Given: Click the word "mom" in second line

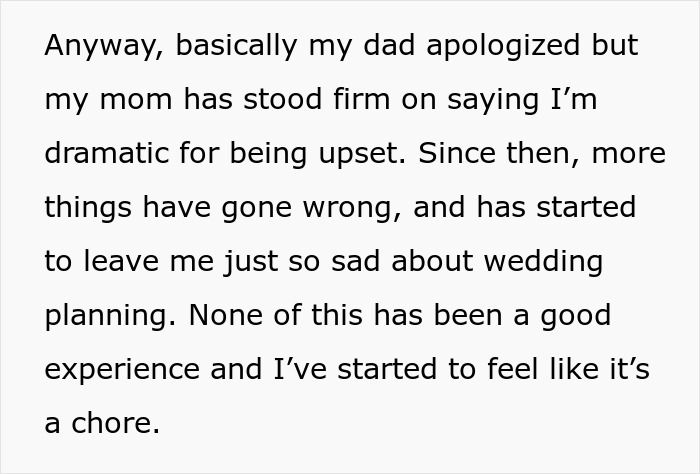Looking at the screenshot, I should [x=127, y=100].
